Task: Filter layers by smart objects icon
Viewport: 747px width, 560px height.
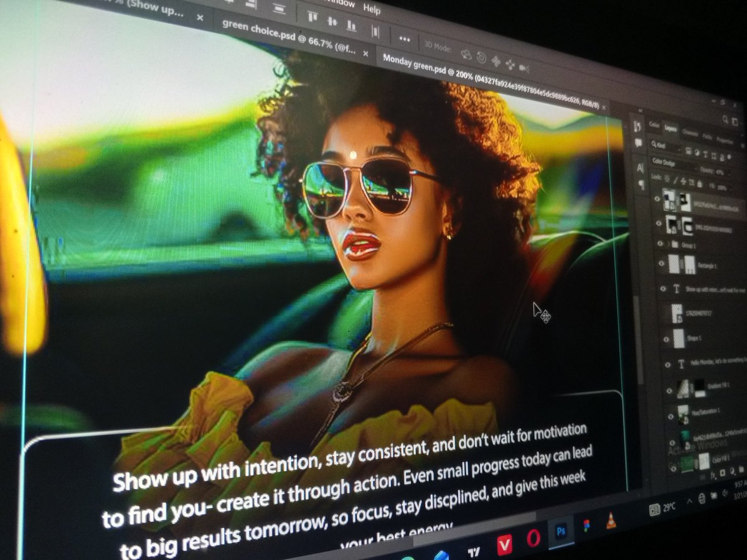Action: click(x=722, y=157)
